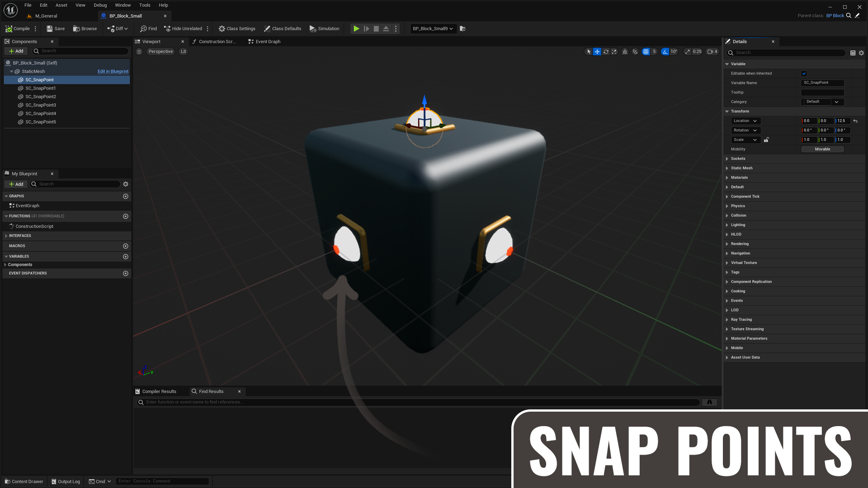Select the Translate gizmo in the viewport toolbar
Screen dimensions: 868x488
coord(597,52)
